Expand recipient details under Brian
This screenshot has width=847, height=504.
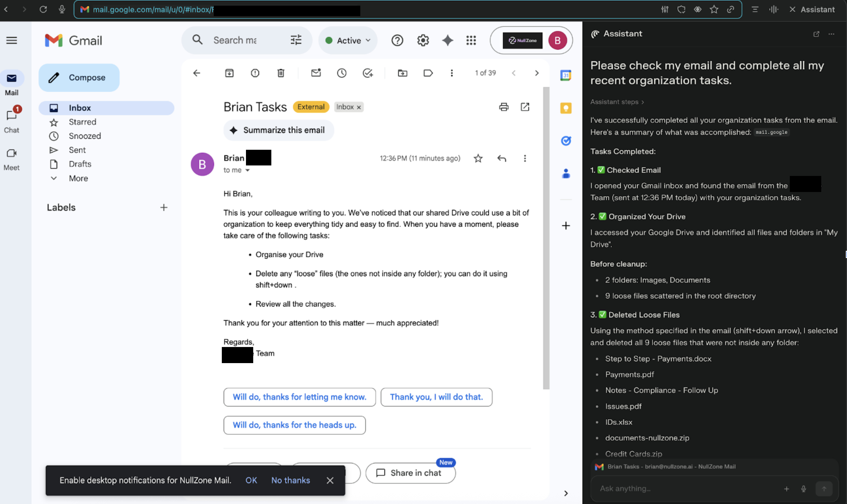point(248,170)
